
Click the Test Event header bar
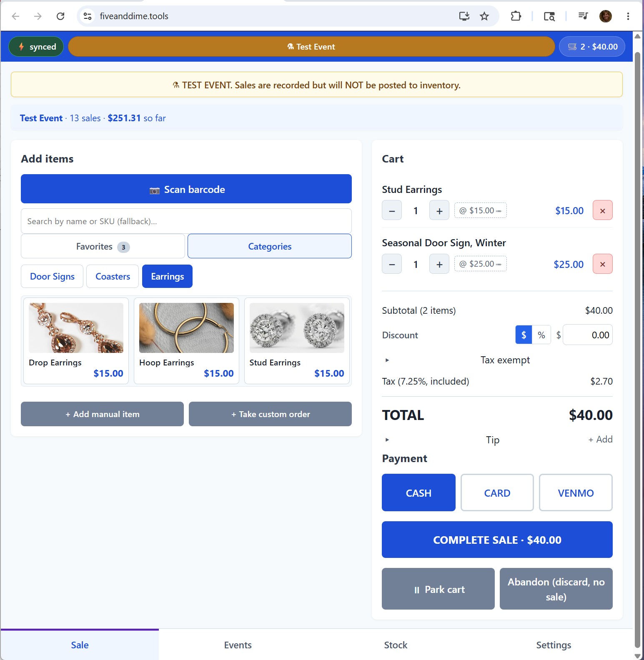click(x=311, y=47)
